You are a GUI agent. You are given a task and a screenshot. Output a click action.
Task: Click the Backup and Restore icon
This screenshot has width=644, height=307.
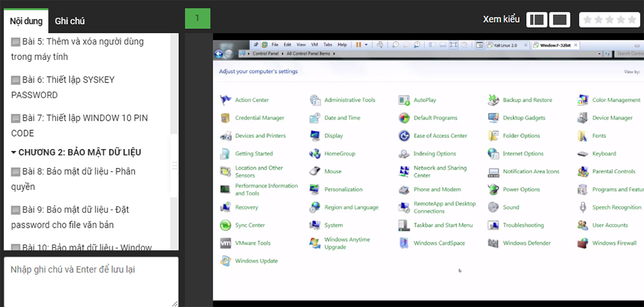point(493,100)
